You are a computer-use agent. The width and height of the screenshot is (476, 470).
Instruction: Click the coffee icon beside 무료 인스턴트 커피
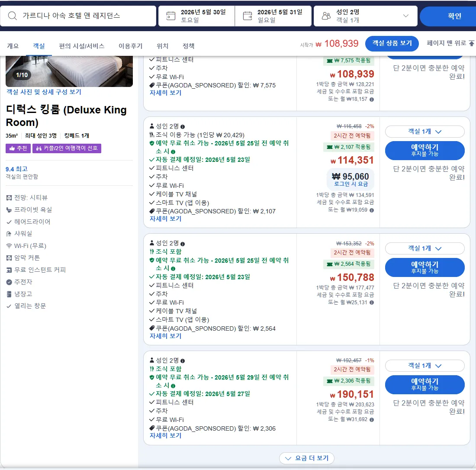(x=9, y=270)
